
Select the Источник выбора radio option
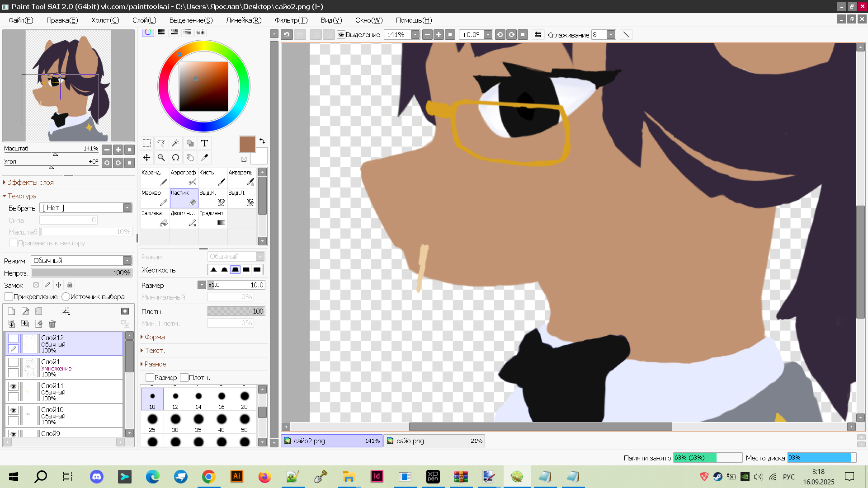coord(66,297)
